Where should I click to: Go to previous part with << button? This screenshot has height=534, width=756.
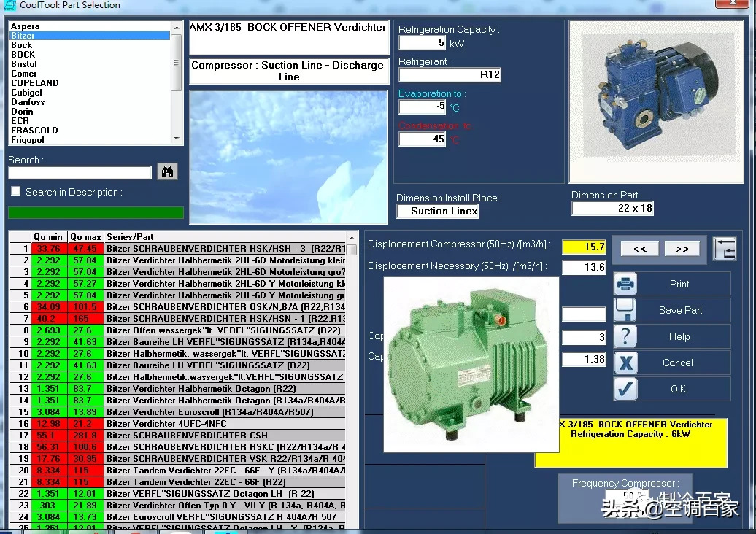pos(640,249)
